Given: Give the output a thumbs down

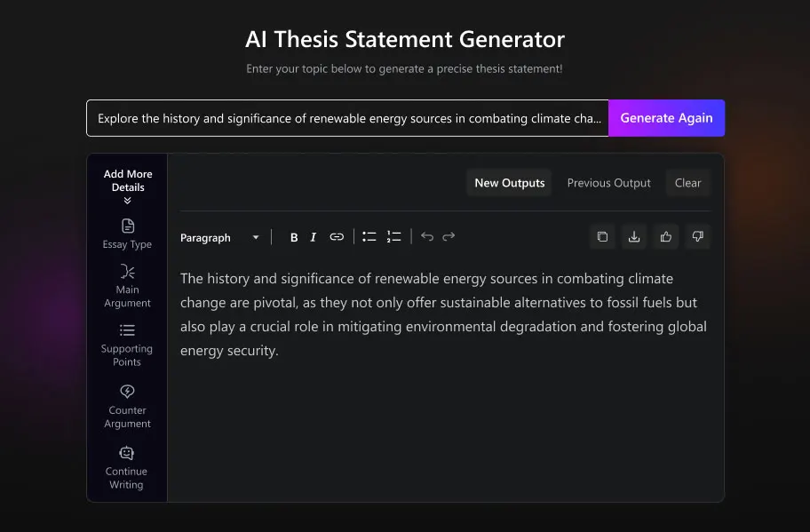Looking at the screenshot, I should pyautogui.click(x=697, y=236).
